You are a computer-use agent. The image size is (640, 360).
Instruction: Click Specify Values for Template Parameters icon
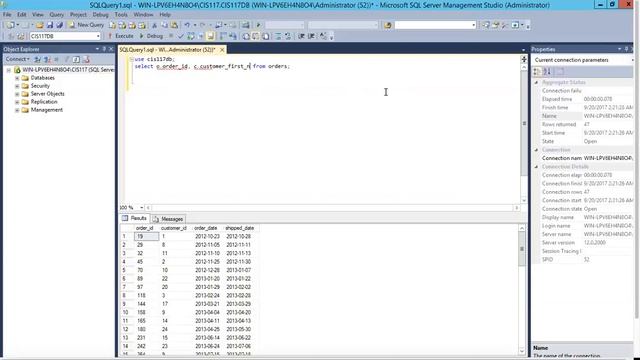click(323, 36)
